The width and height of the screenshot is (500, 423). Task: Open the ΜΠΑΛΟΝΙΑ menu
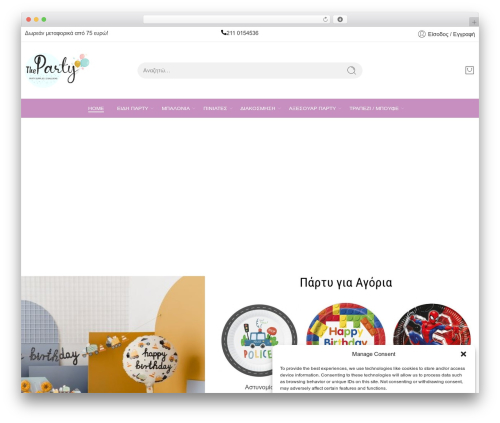(x=176, y=108)
